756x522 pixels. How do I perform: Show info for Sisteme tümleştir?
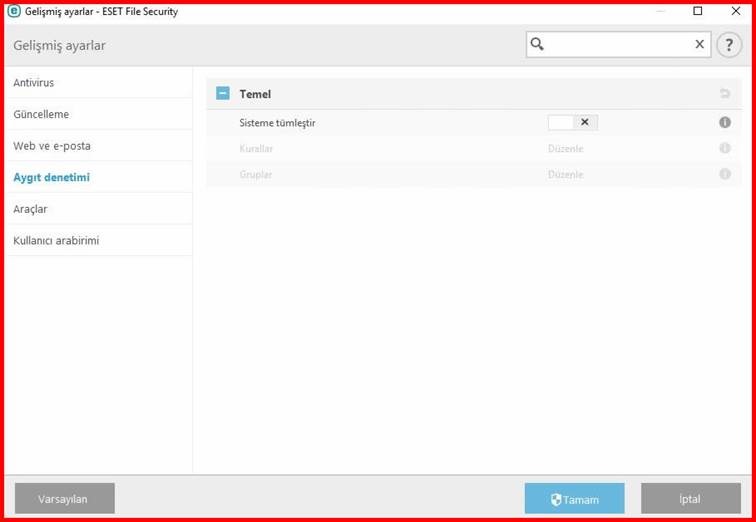[725, 122]
